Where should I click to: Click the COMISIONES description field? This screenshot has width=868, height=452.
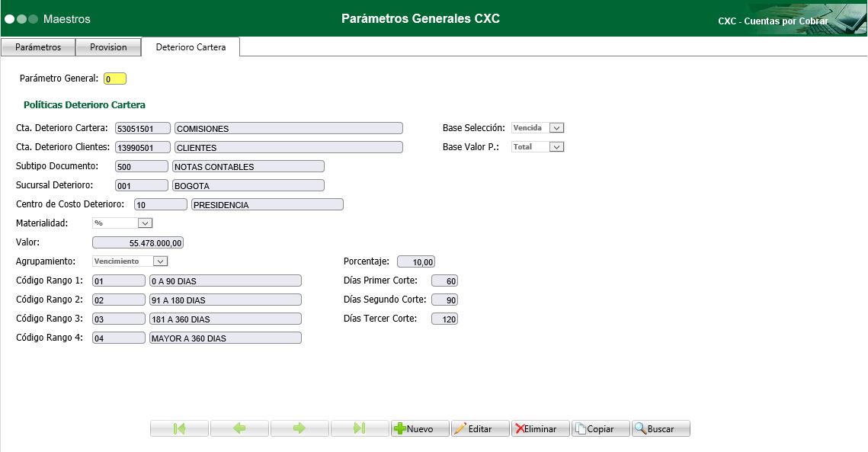click(288, 129)
